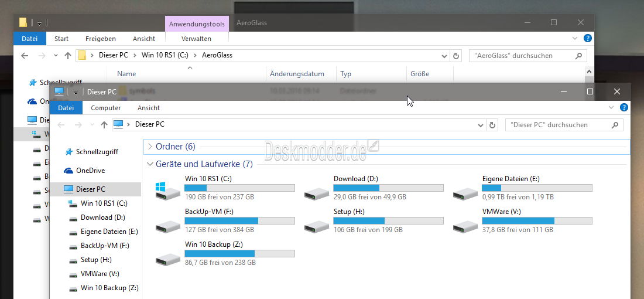This screenshot has height=299, width=644.
Task: Click usage bar of VMWare (V:)
Action: [x=537, y=221]
